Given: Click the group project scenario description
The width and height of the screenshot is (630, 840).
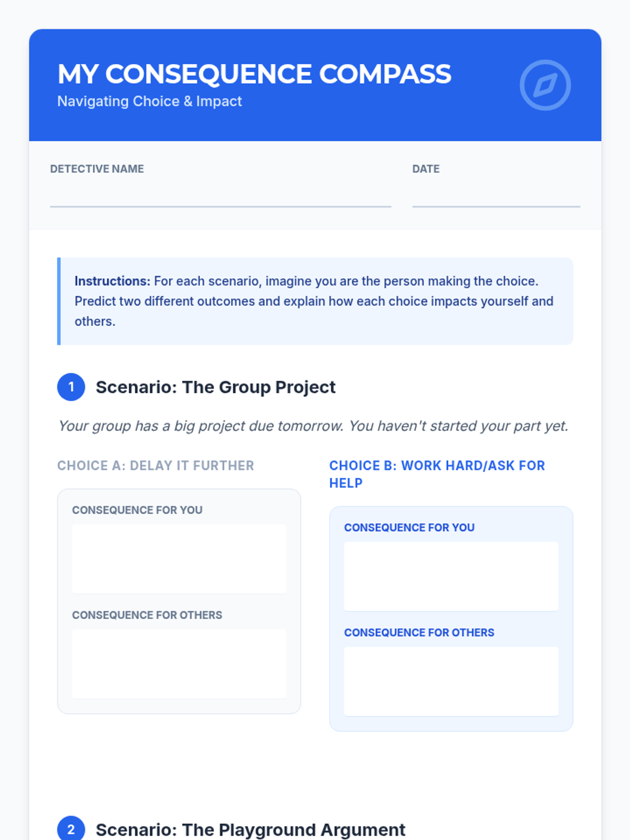Looking at the screenshot, I should pos(313,426).
